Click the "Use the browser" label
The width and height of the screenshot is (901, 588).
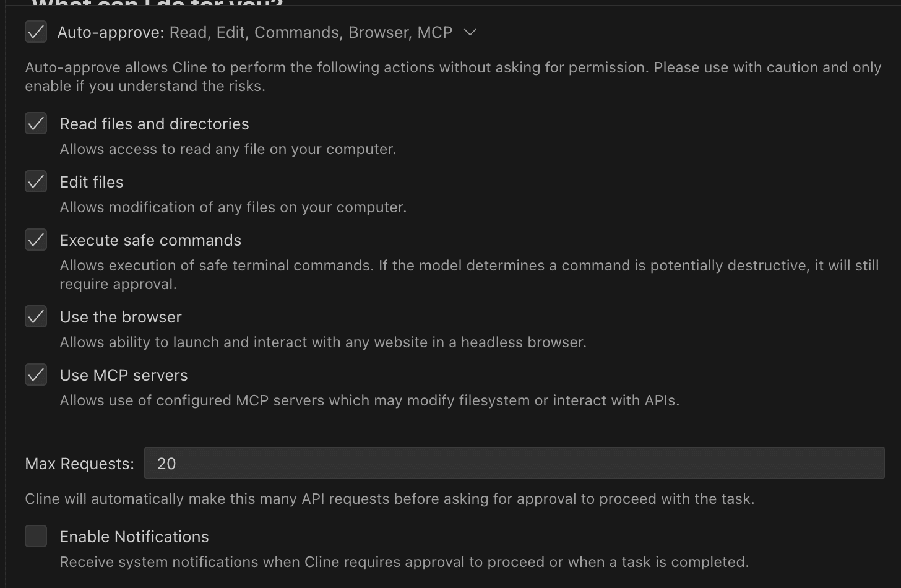pos(121,317)
